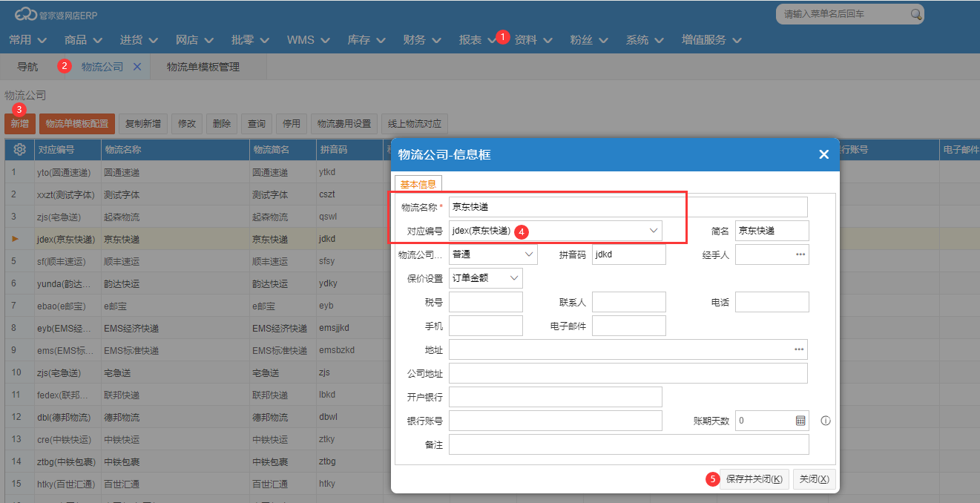The height and width of the screenshot is (503, 980).
Task: Click the 物流名称 input field
Action: (628, 207)
